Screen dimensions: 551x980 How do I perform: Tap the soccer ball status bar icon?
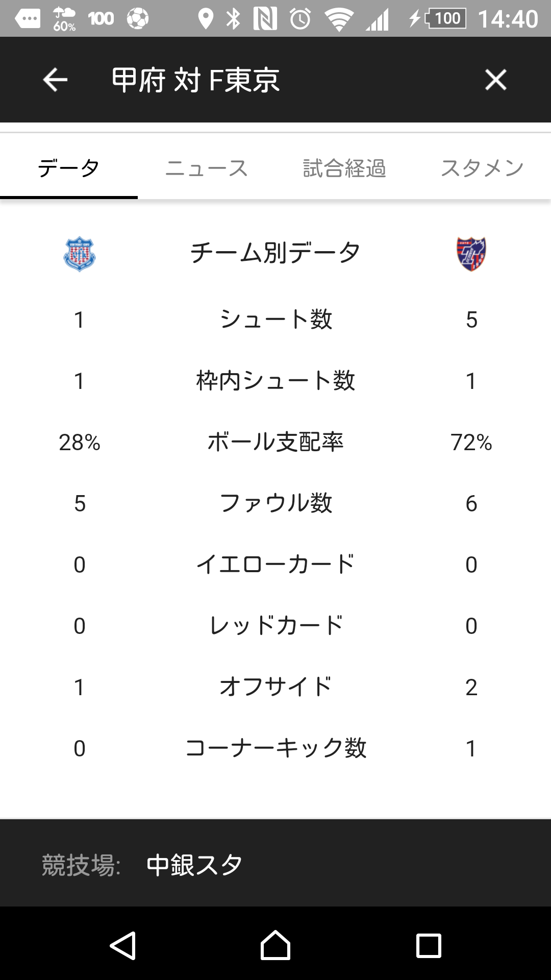click(x=138, y=19)
